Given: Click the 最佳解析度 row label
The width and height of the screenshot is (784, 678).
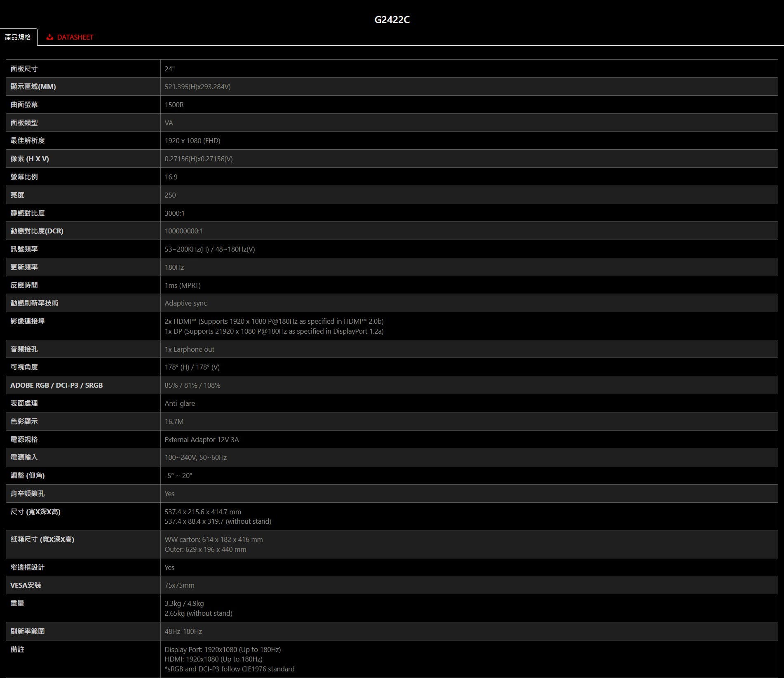Looking at the screenshot, I should 27,141.
